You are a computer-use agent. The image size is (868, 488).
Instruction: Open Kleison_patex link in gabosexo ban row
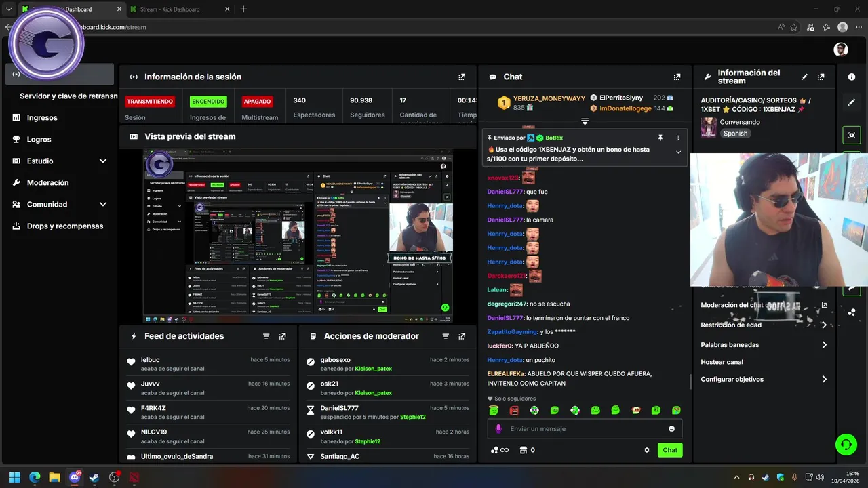point(374,369)
